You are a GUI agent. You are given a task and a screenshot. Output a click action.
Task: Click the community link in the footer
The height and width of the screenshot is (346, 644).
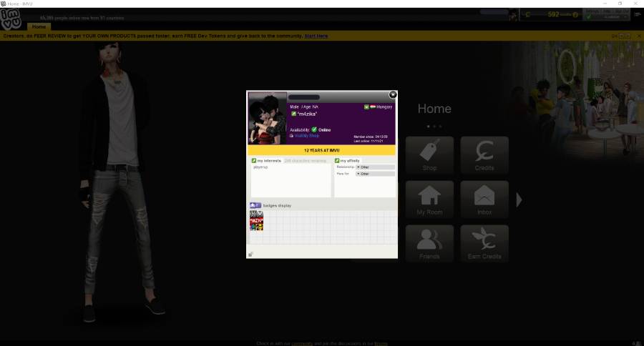[302, 344]
